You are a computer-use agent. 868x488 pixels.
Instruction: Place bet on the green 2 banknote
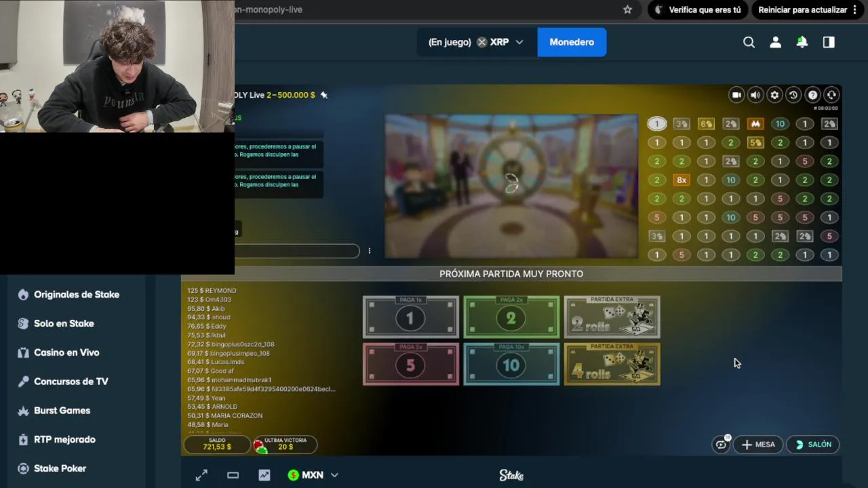click(x=511, y=317)
